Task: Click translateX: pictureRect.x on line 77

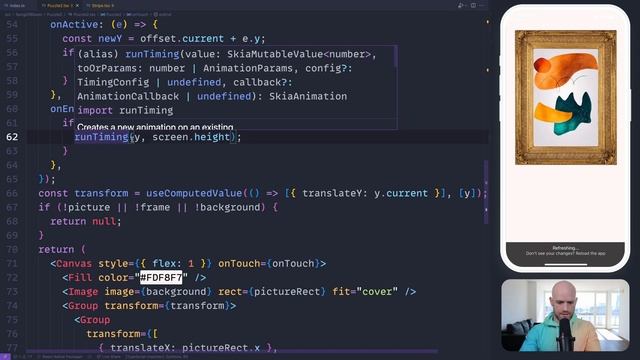Action: point(185,348)
